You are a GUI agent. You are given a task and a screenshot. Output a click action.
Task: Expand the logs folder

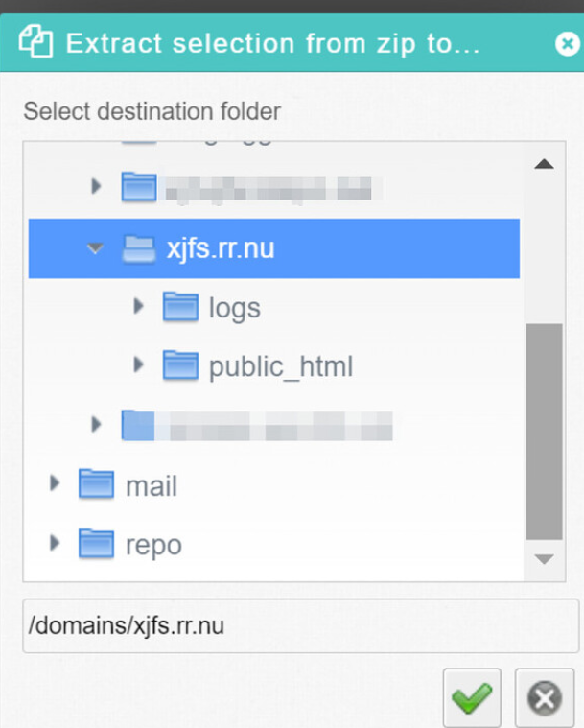click(x=139, y=307)
